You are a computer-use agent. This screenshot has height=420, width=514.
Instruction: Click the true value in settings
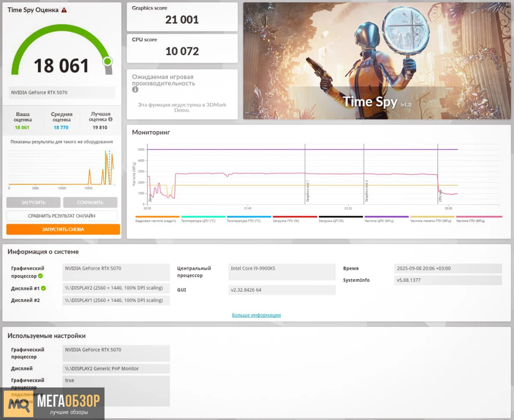point(116,391)
